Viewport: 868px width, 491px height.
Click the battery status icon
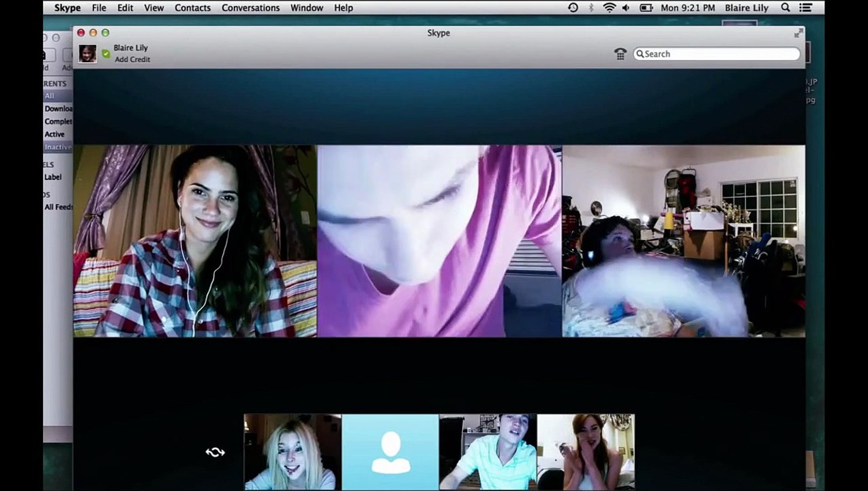[646, 8]
